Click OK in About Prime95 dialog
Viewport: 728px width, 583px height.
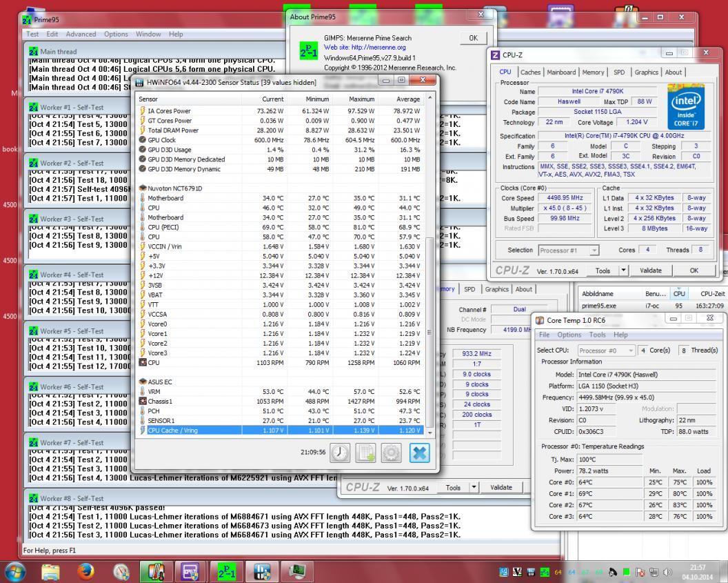(473, 38)
